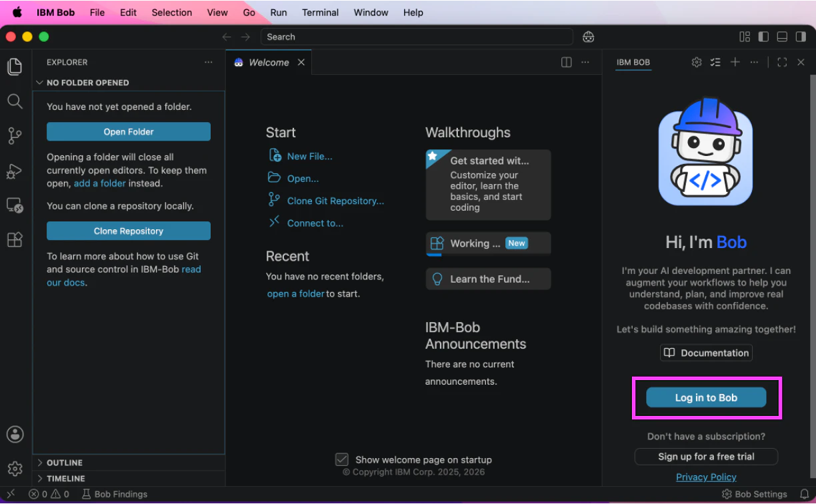
Task: Click the remote window status bar icon
Action: tap(11, 494)
